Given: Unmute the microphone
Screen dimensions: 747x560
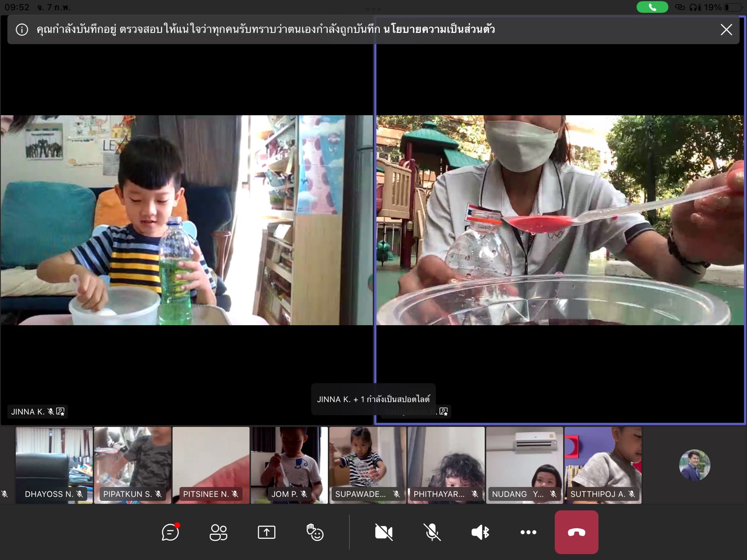Looking at the screenshot, I should [x=432, y=532].
